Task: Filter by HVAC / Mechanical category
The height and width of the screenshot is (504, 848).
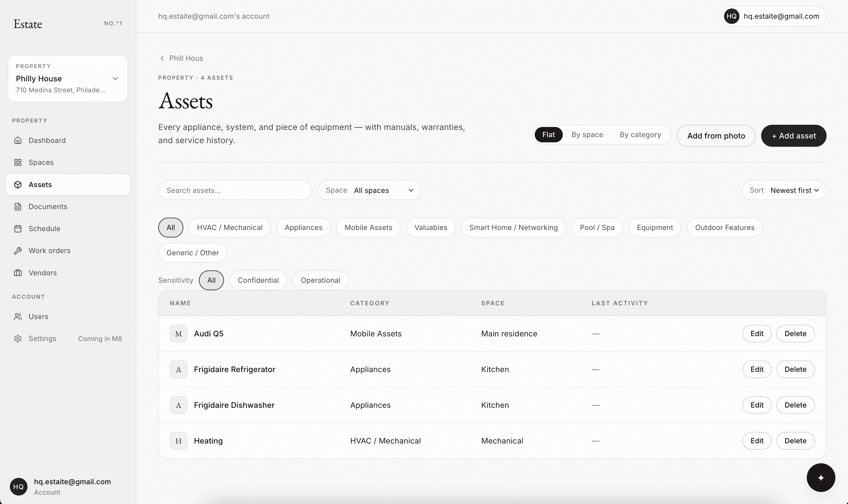Action: coord(229,228)
